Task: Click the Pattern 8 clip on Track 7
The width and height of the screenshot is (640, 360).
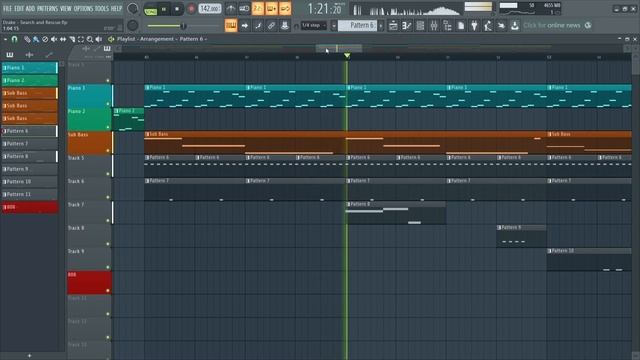Action: (x=396, y=213)
